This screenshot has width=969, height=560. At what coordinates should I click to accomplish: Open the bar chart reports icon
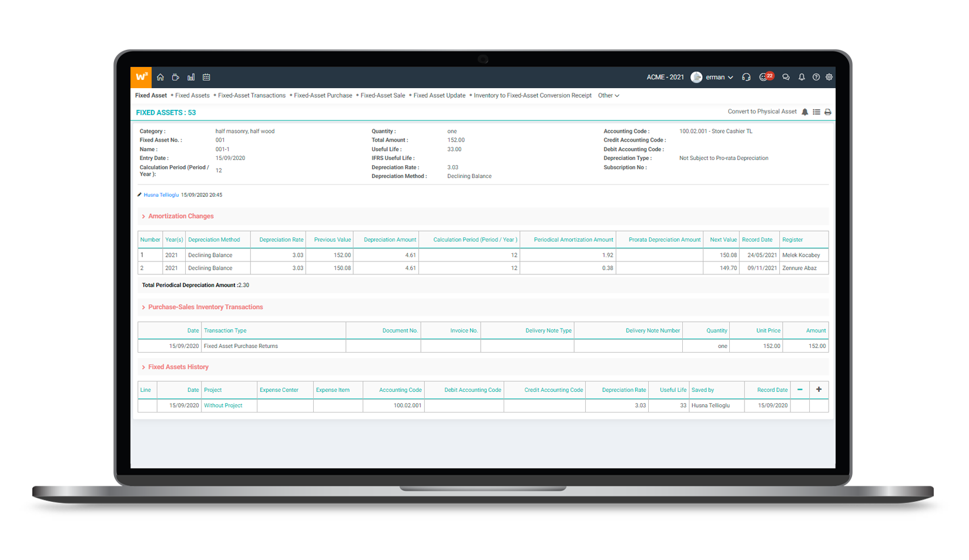point(191,77)
